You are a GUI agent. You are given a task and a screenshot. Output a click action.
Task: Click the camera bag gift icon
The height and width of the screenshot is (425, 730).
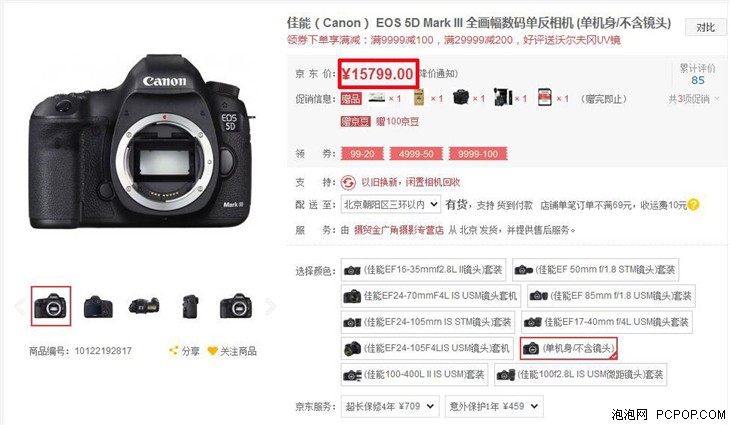[460, 98]
